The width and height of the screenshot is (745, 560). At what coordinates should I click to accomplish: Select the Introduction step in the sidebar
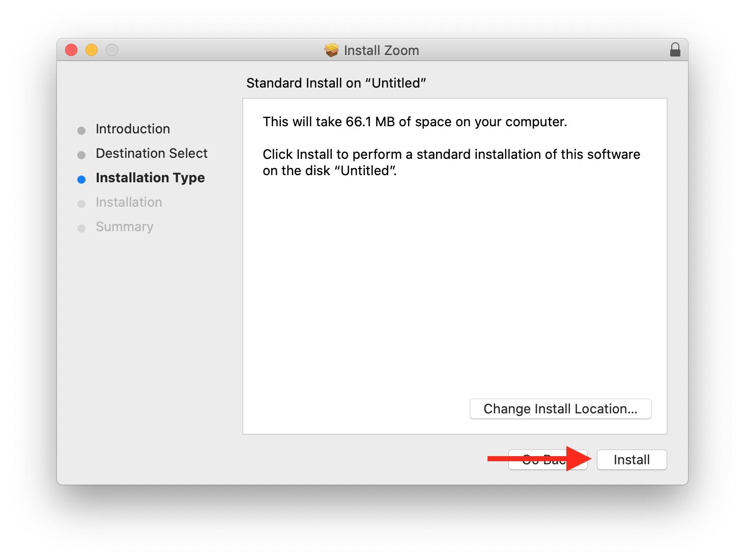[x=132, y=129]
